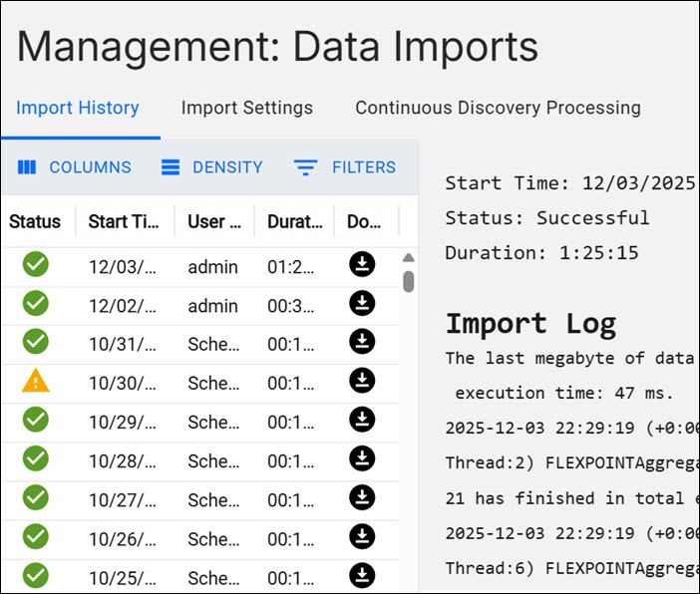Click admin user in 12/02 row

[213, 306]
